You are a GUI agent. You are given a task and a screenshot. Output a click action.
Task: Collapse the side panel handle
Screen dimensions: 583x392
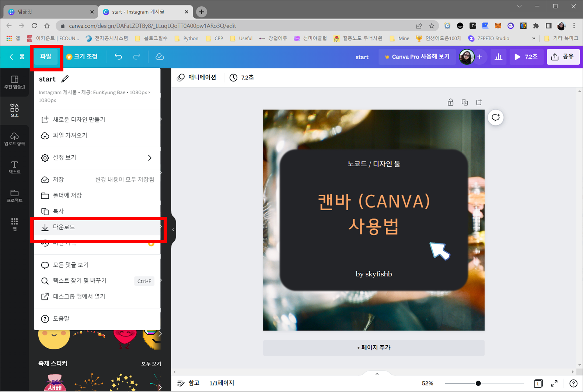coord(173,230)
